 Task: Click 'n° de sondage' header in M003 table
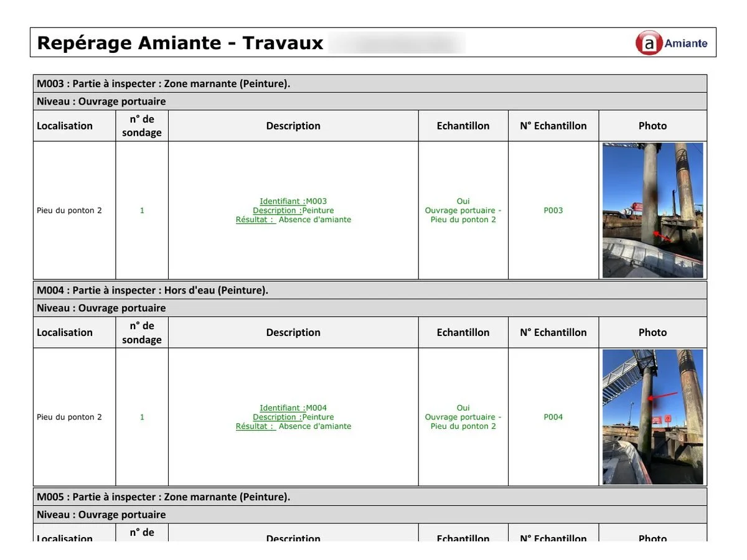point(142,126)
